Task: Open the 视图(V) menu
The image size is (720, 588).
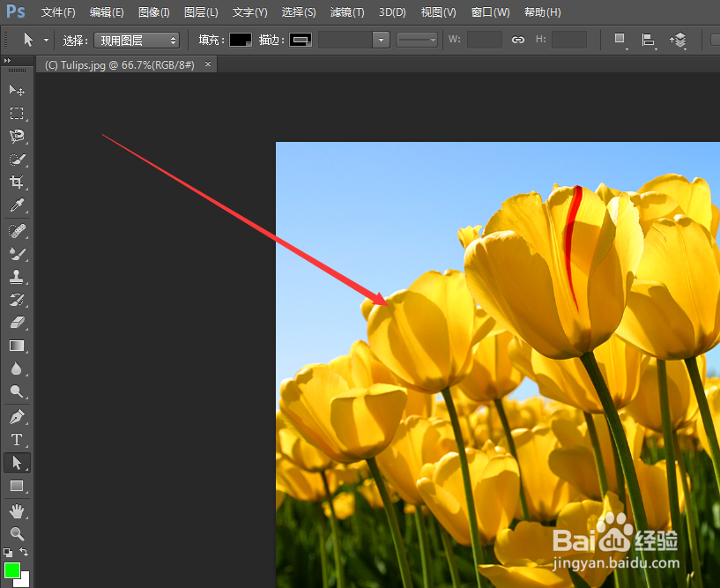Action: pyautogui.click(x=439, y=12)
